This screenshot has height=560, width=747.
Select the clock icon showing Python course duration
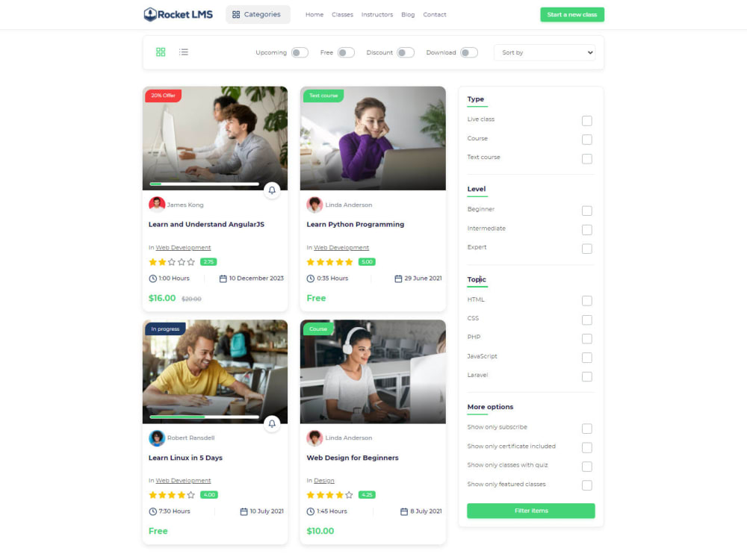(x=311, y=278)
